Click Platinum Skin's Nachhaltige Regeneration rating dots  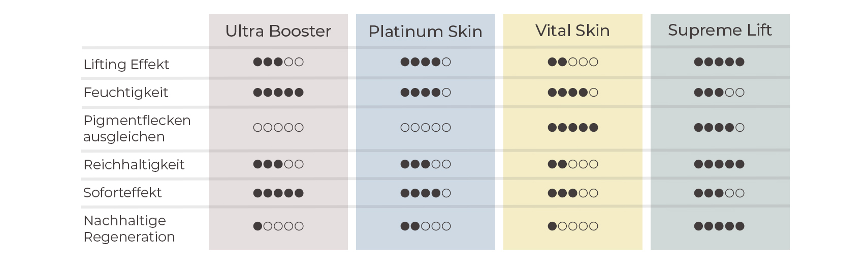pyautogui.click(x=426, y=226)
